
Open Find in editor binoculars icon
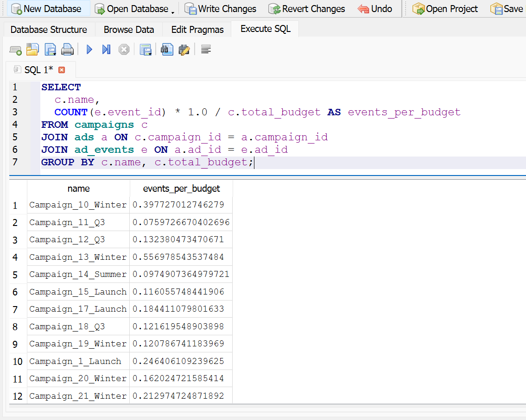click(167, 50)
